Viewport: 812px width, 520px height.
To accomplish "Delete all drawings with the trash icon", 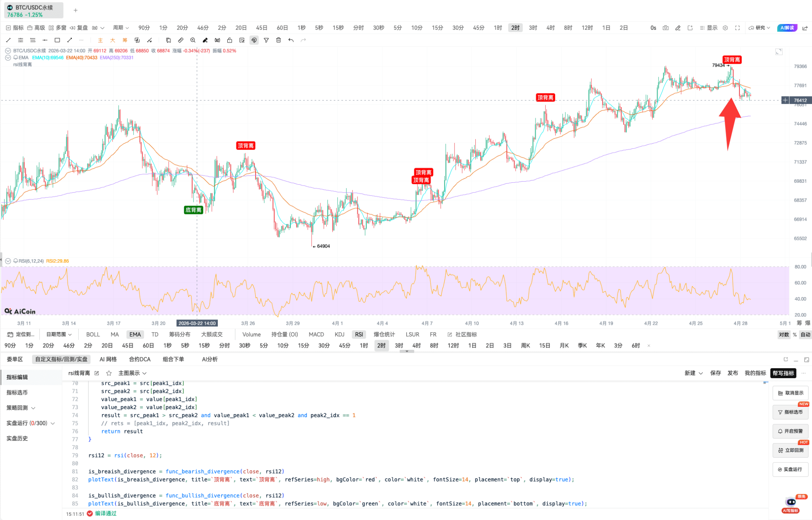I will [278, 40].
